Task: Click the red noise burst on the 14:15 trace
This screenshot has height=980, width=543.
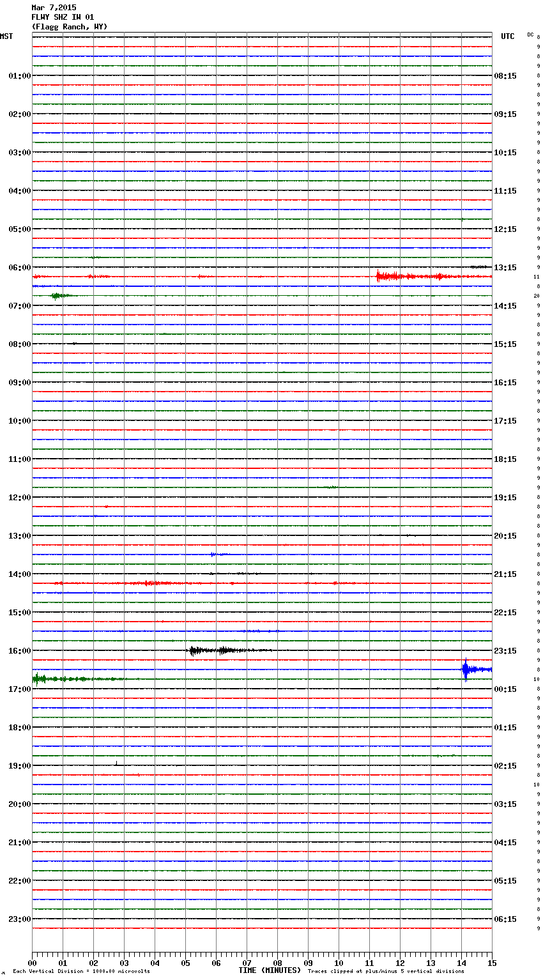Action: coord(153,583)
